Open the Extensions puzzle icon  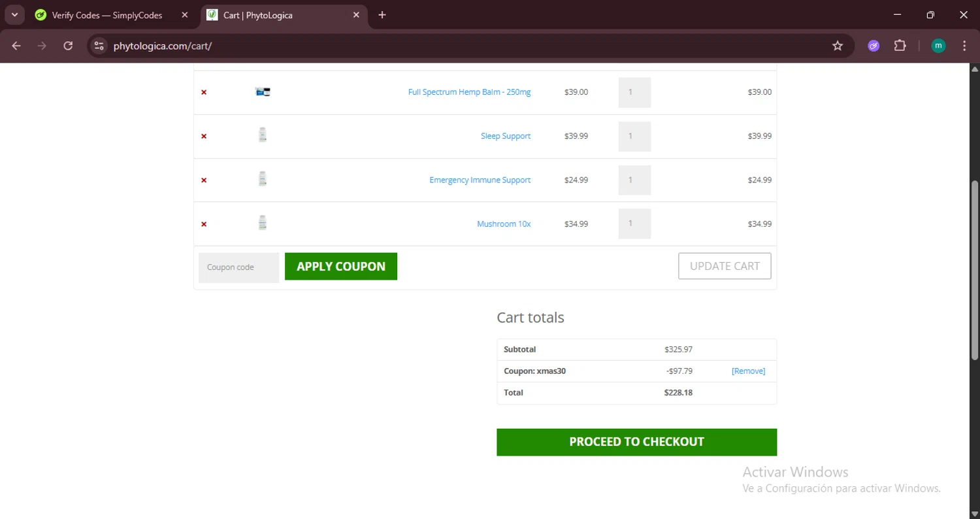coord(900,46)
